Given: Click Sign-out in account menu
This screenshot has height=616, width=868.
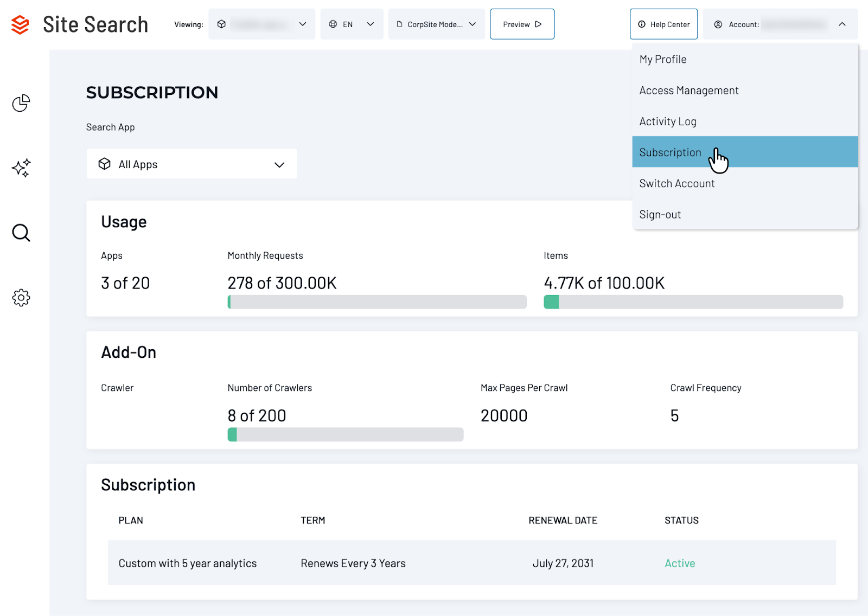Looking at the screenshot, I should pyautogui.click(x=745, y=214).
